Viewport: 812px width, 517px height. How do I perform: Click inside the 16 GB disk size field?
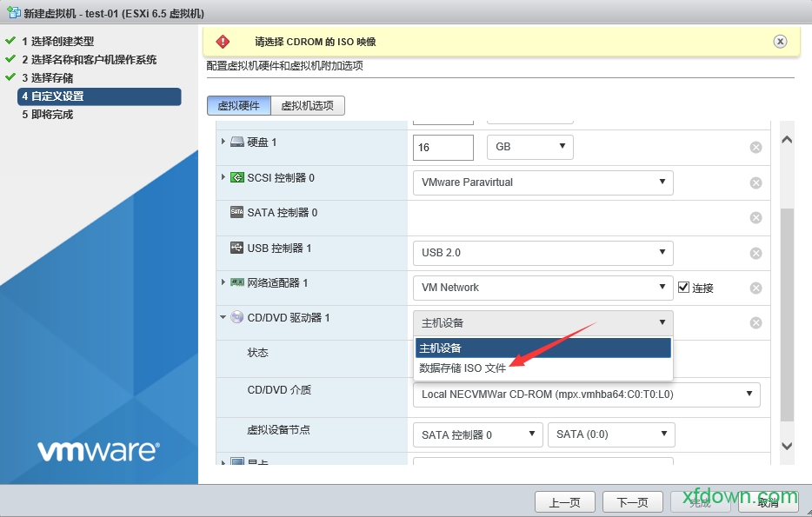pos(442,147)
